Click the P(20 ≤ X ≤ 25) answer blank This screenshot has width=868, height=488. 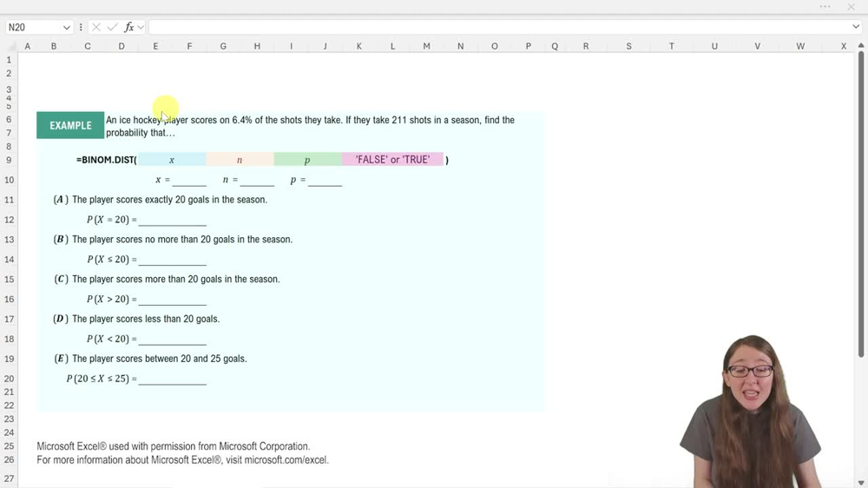pyautogui.click(x=172, y=379)
